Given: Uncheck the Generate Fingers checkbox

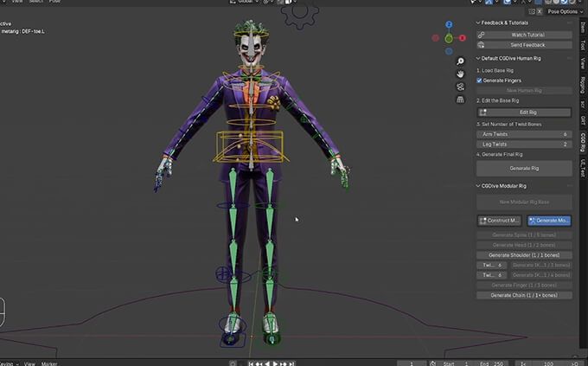Looking at the screenshot, I should (480, 80).
